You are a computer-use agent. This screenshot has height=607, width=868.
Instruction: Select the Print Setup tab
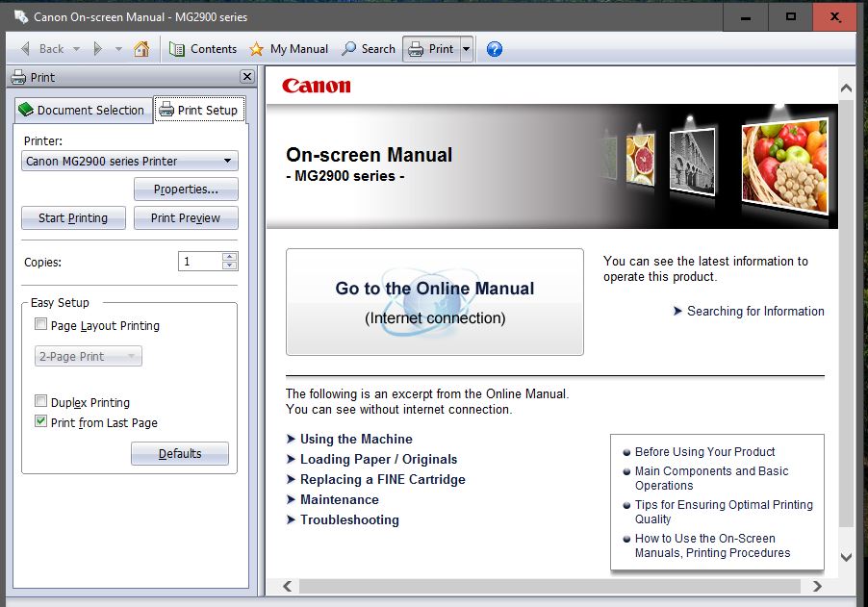199,111
